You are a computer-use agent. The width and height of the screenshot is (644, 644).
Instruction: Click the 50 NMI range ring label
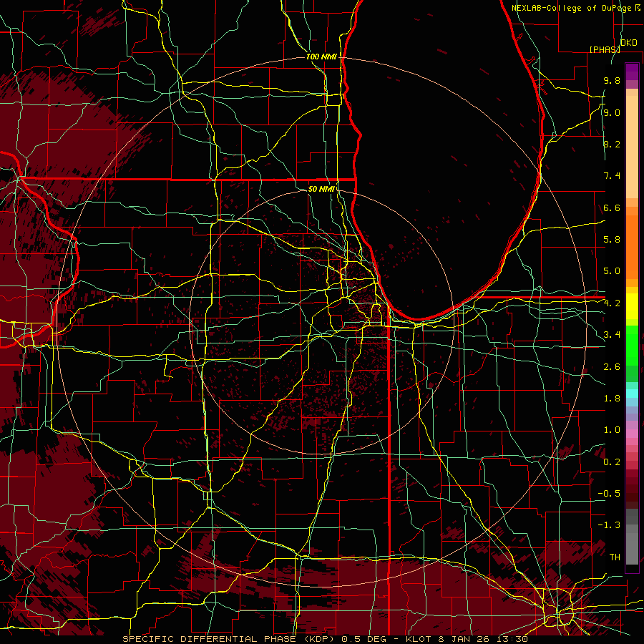(321, 189)
